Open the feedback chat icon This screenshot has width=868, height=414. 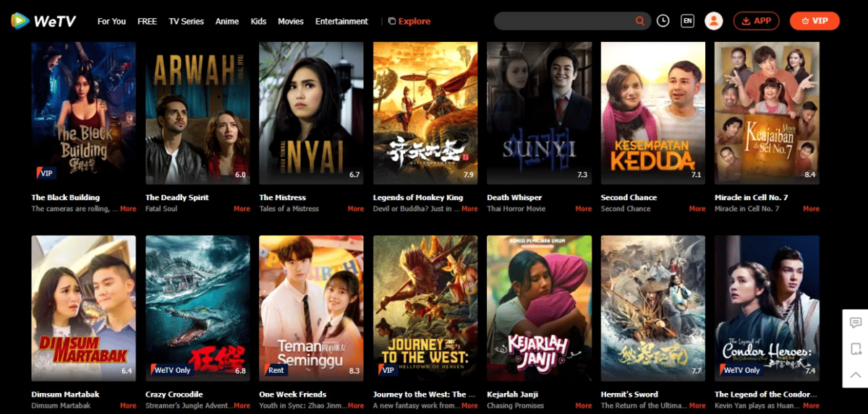tap(855, 322)
